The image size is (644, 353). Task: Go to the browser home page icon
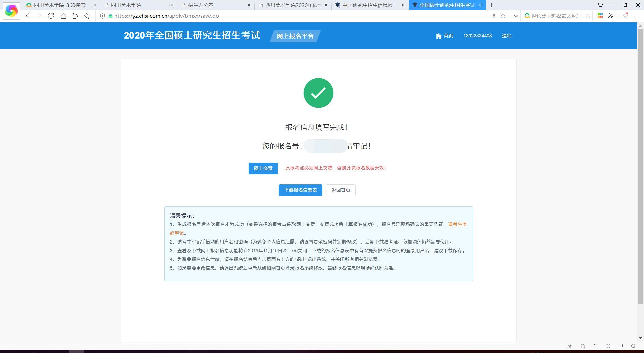(63, 16)
